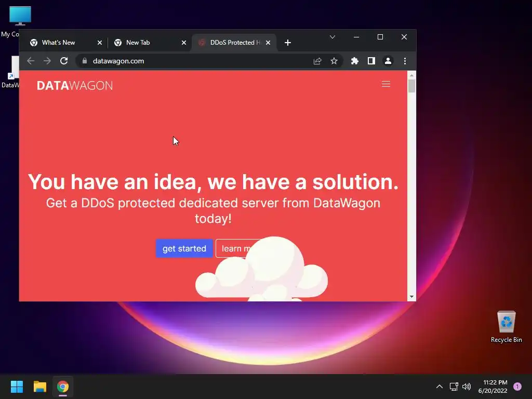
Task: Open the DataWagon hamburger menu
Action: point(386,84)
